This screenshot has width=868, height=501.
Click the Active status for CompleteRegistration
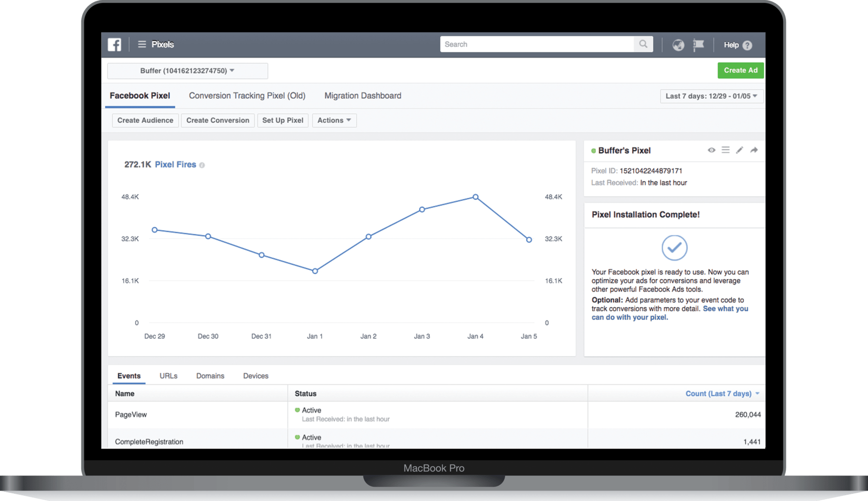[311, 437]
